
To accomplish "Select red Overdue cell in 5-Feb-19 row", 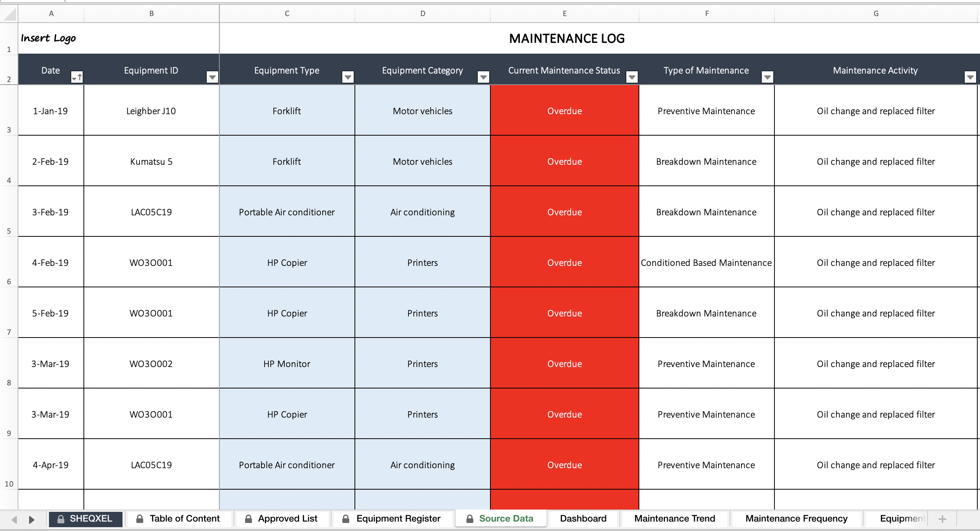I will [565, 313].
